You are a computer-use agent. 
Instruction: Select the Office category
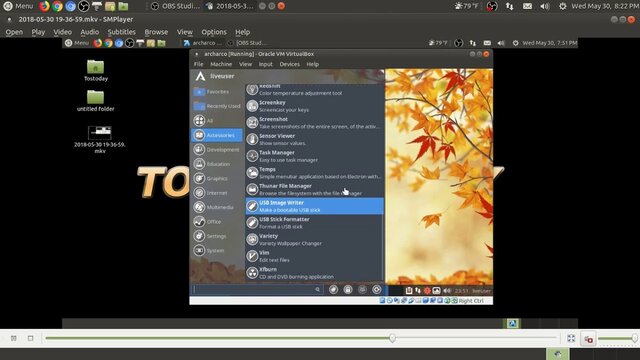coord(217,222)
